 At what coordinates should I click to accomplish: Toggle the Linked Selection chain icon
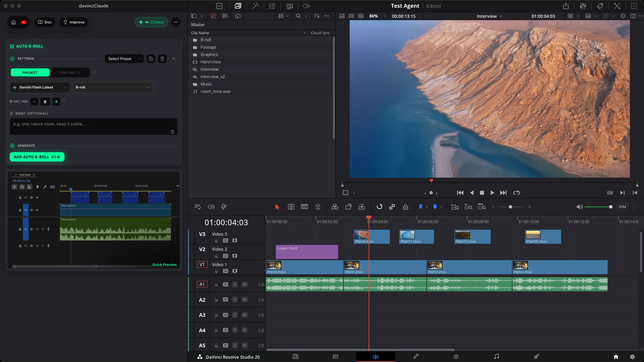[x=392, y=207]
